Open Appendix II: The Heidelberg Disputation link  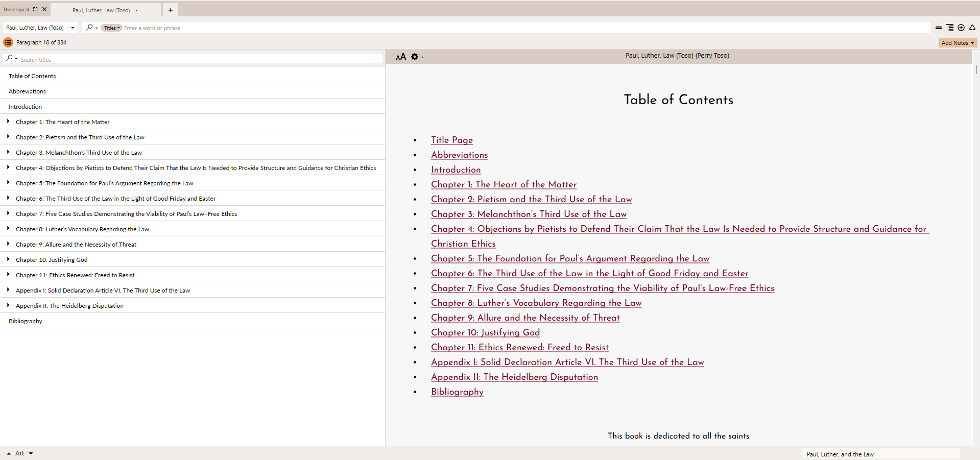tap(515, 377)
